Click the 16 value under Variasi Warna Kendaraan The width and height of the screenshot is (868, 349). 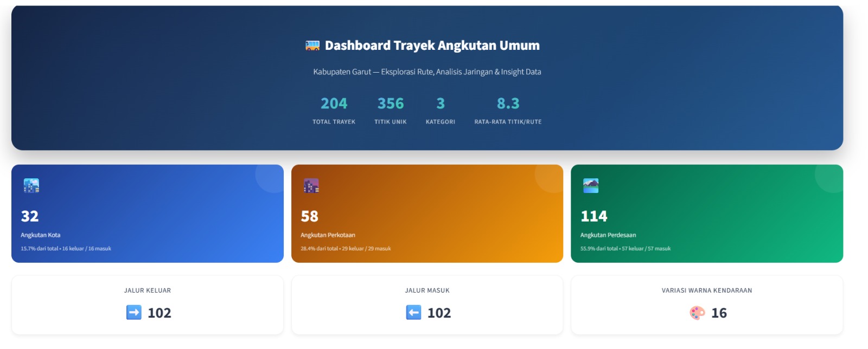click(x=719, y=313)
